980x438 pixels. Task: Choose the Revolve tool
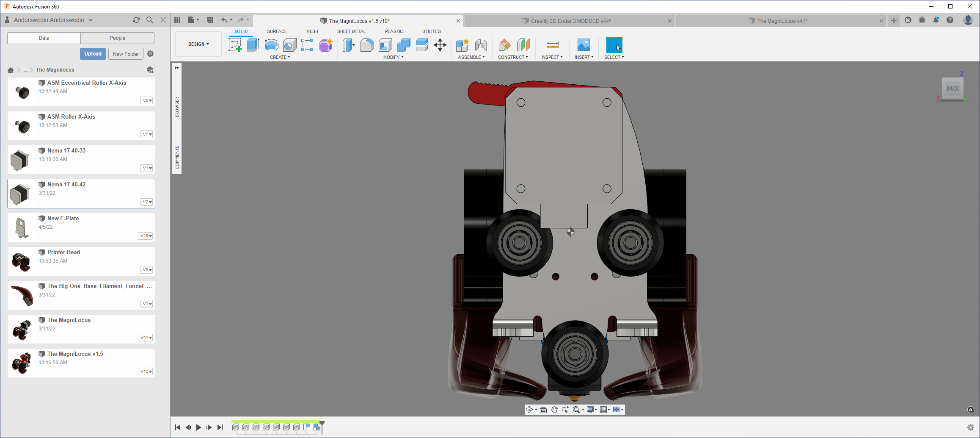[x=271, y=45]
